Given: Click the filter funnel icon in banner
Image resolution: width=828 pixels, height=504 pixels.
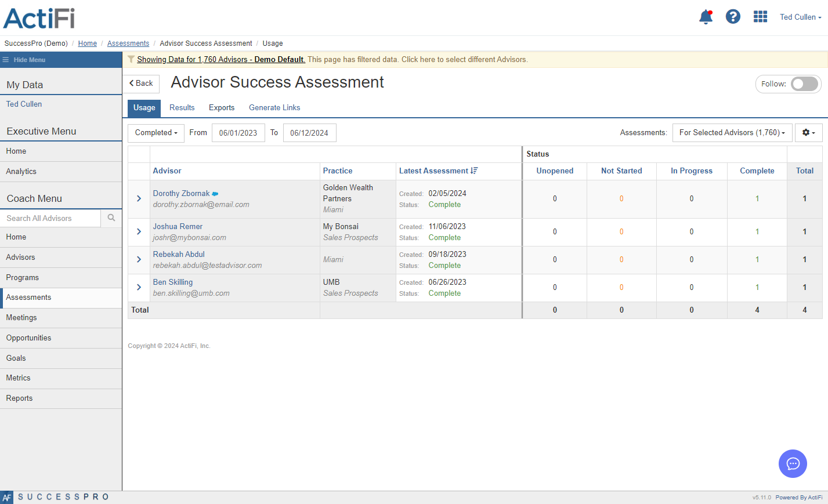Looking at the screenshot, I should pos(131,59).
